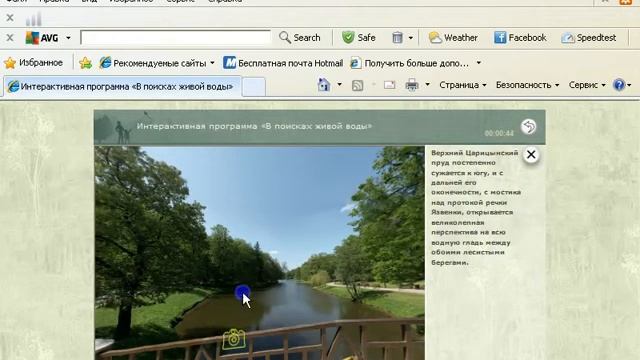Open Бесплатная почта Hotmail link
The width and height of the screenshot is (640, 360).
(283, 63)
